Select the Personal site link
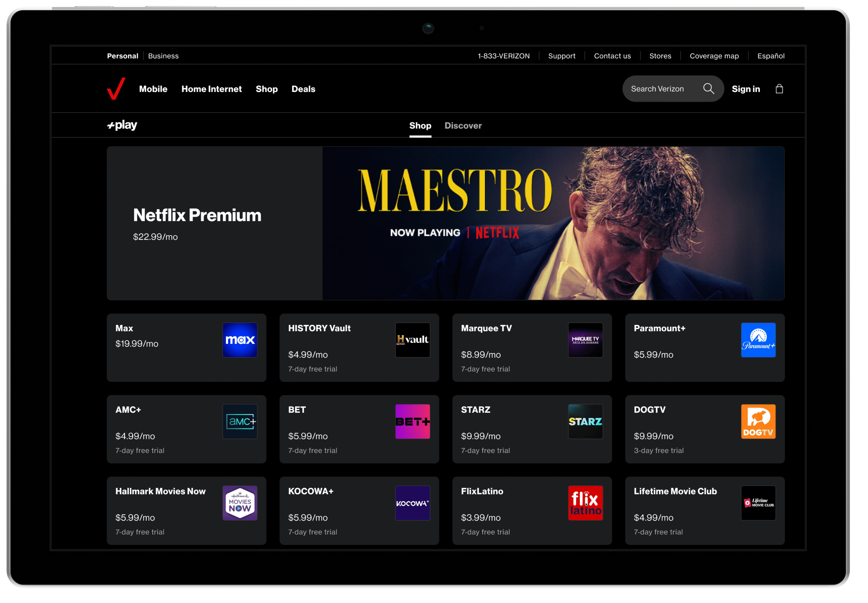Image resolution: width=868 pixels, height=603 pixels. [x=122, y=56]
